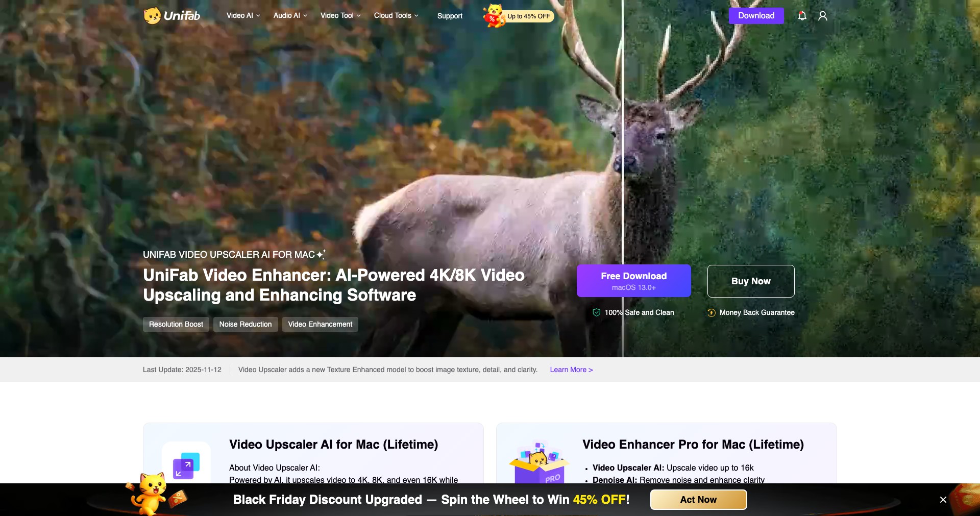Viewport: 980px width, 516px height.
Task: Click the Buy Now button
Action: 751,281
